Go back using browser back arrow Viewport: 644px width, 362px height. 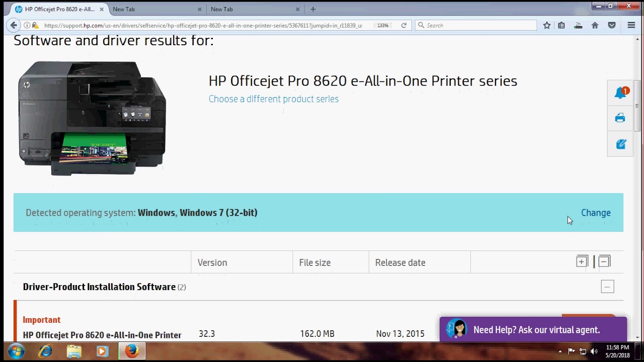14,25
